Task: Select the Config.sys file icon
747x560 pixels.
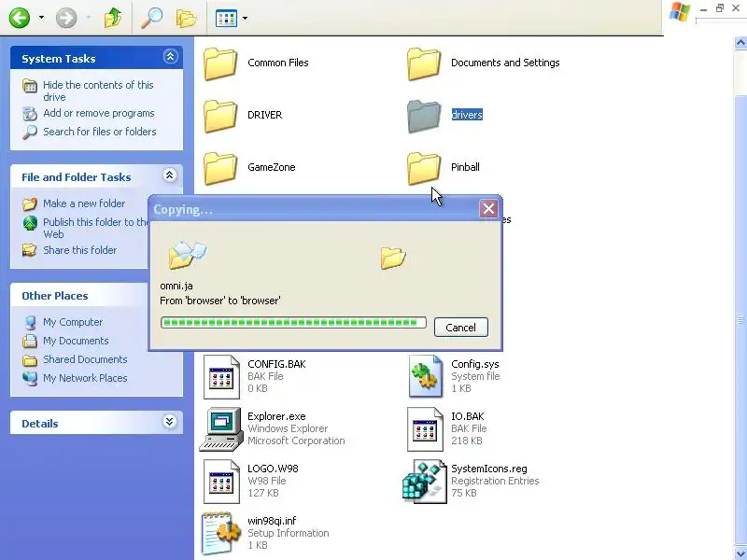Action: click(x=425, y=376)
